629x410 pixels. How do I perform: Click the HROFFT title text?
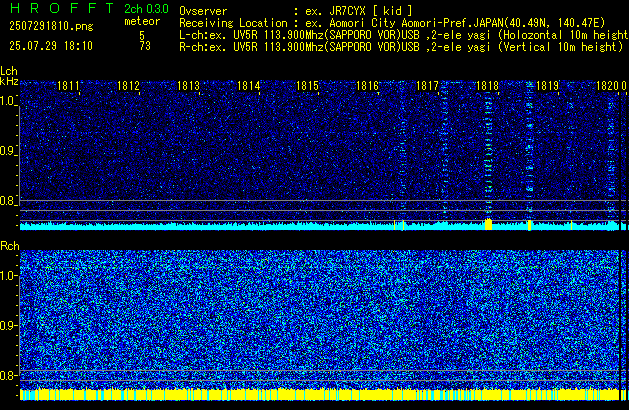click(x=61, y=8)
